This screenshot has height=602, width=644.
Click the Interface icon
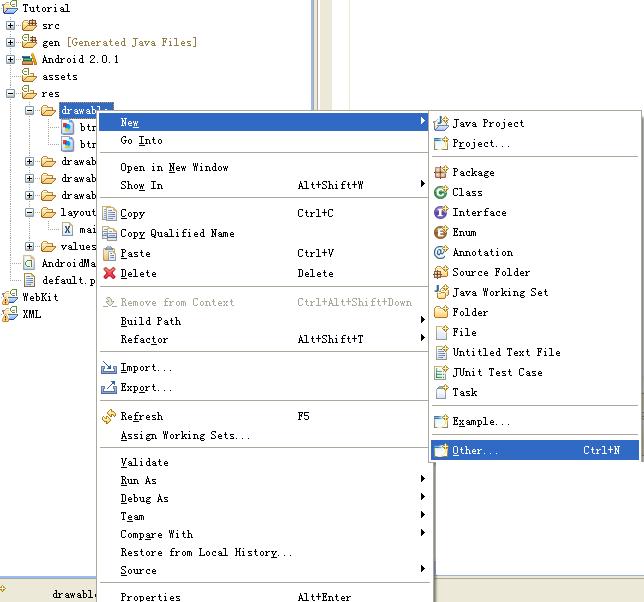[x=441, y=212]
